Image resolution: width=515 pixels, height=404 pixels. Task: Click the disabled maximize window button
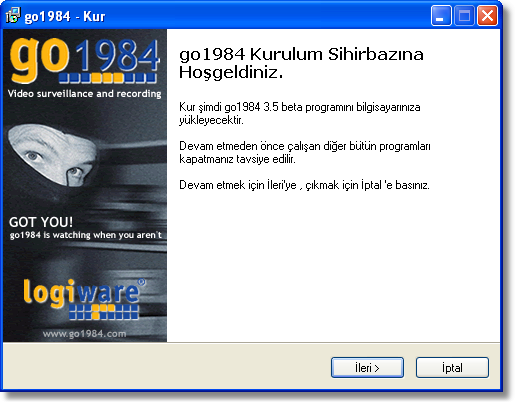[464, 15]
